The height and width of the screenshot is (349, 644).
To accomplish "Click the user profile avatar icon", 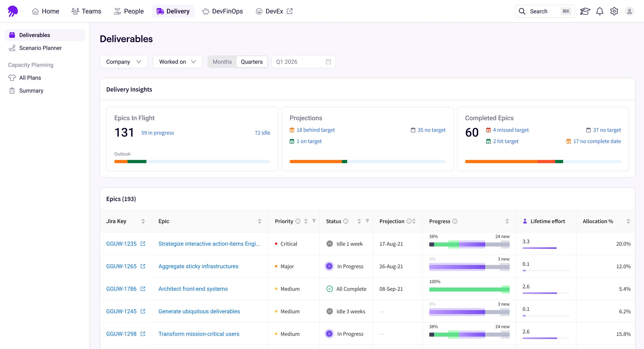I will click(x=629, y=11).
